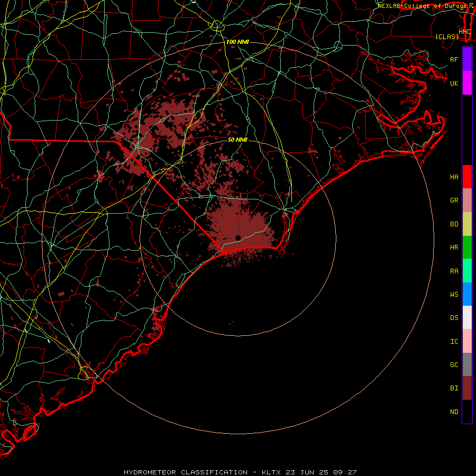Click the UK magenta legend swatch
The width and height of the screenshot is (476, 476).
click(467, 83)
